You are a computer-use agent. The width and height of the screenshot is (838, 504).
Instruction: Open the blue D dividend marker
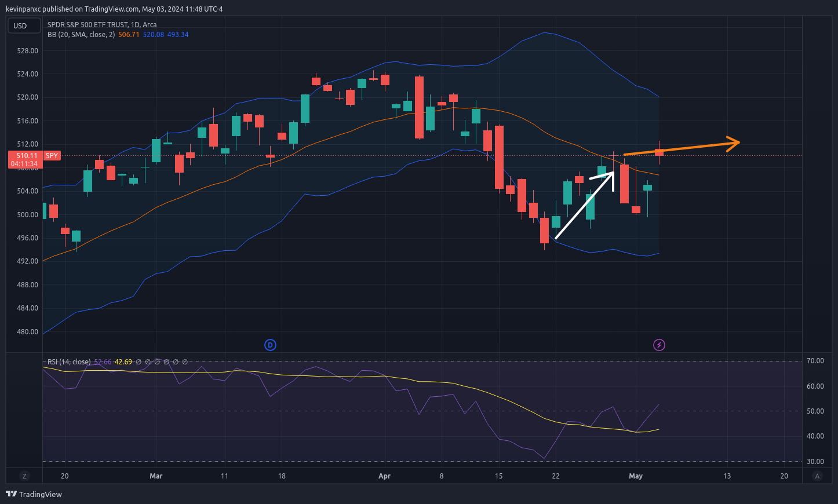[x=270, y=345]
